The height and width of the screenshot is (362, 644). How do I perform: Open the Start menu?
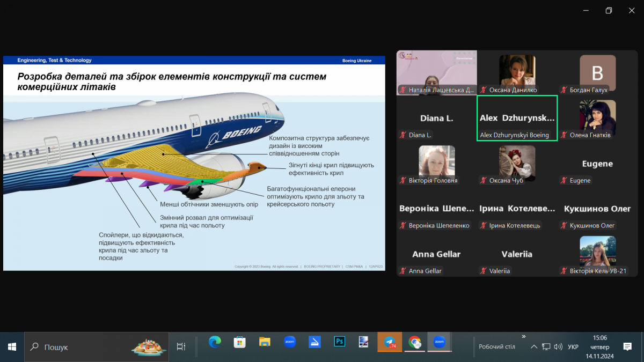coord(11,347)
